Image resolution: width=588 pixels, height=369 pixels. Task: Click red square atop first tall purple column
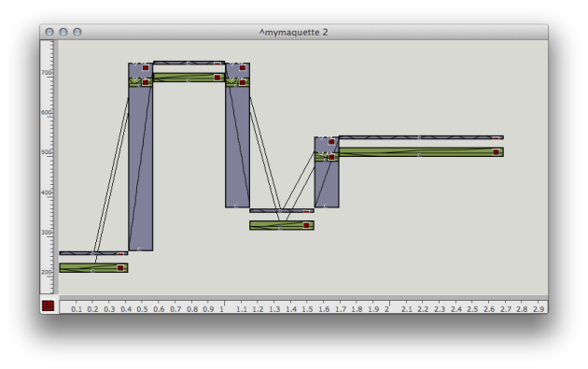point(146,68)
